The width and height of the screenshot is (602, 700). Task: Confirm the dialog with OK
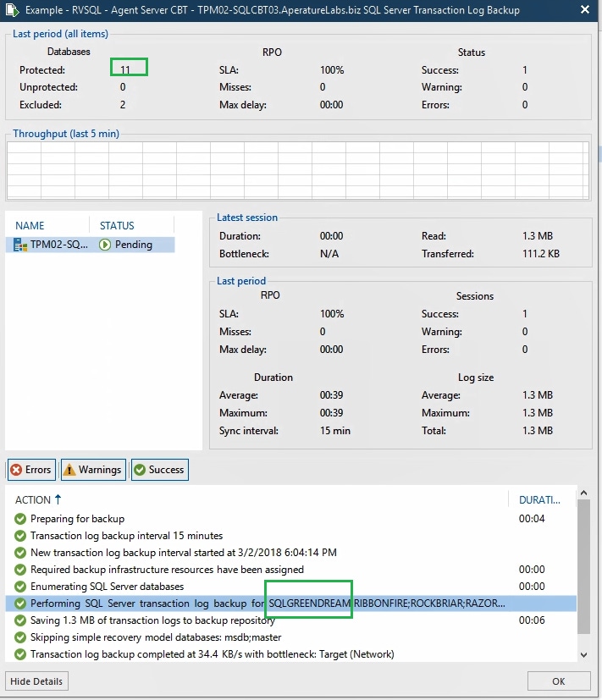click(x=559, y=681)
